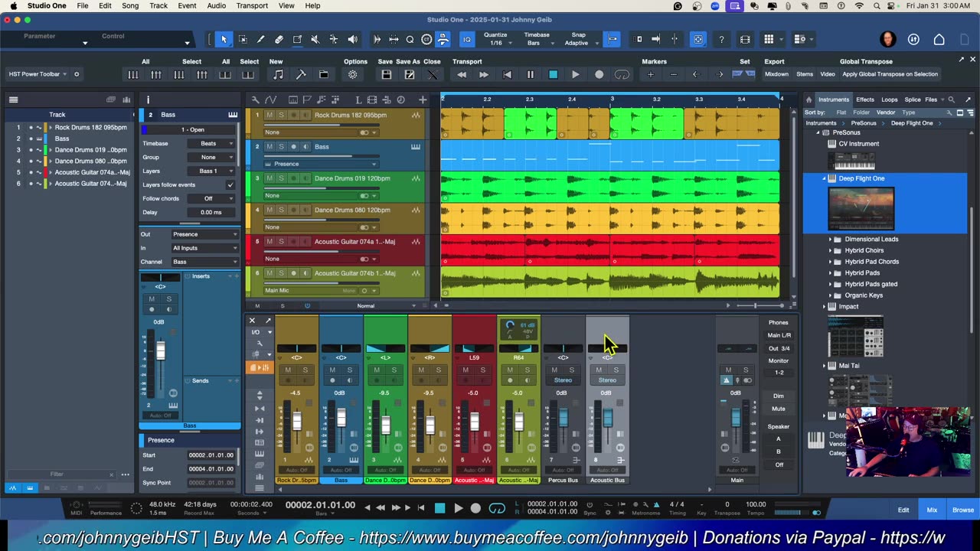This screenshot has width=980, height=551.
Task: Click the Stop button in bottom transport
Action: tap(439, 507)
